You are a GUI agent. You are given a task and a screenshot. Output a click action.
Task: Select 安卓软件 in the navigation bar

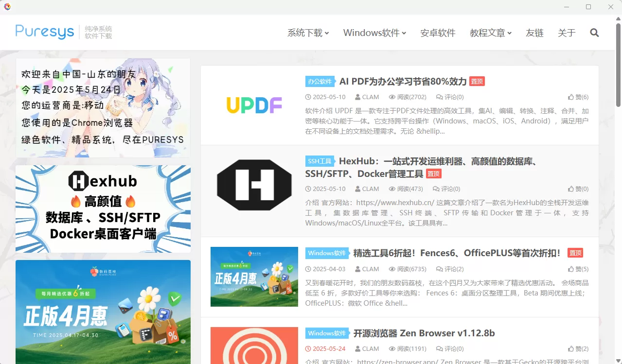coord(437,33)
